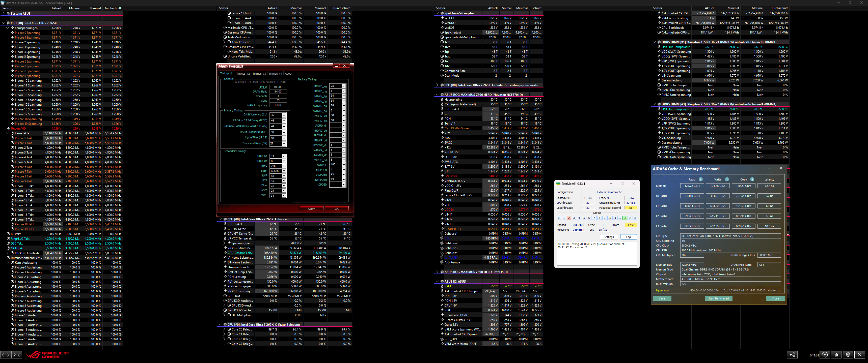Click the AIDA64 Write info icon
The image size is (868, 363).
727,179
